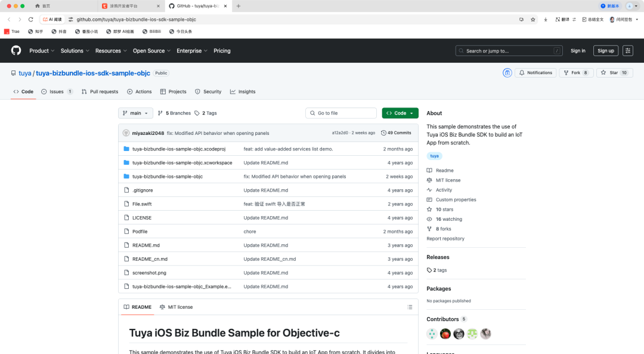Open the tuya owner link

coord(24,73)
